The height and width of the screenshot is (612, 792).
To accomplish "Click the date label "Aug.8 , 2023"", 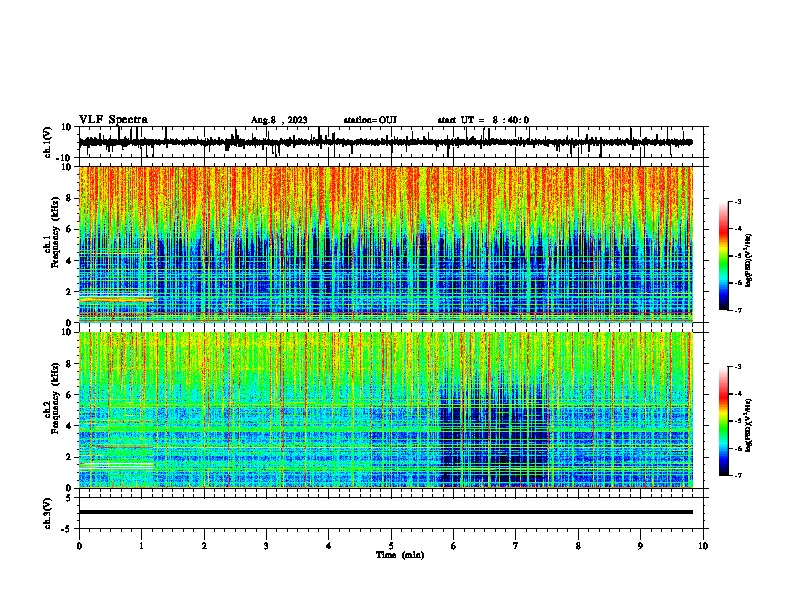I will 279,120.
